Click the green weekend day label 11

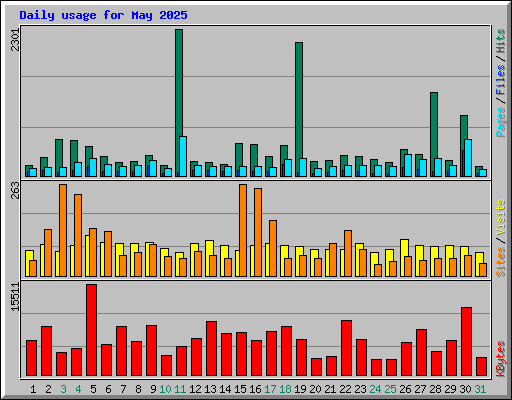pyautogui.click(x=180, y=389)
